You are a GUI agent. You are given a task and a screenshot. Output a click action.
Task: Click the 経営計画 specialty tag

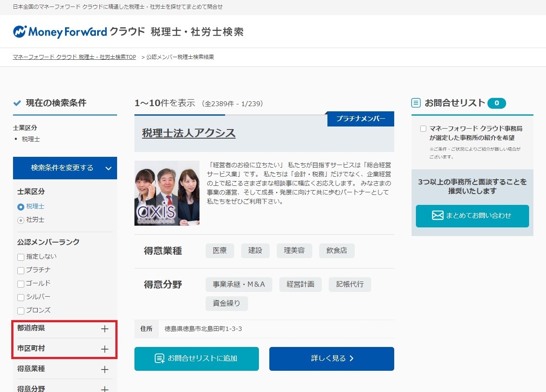[301, 285]
